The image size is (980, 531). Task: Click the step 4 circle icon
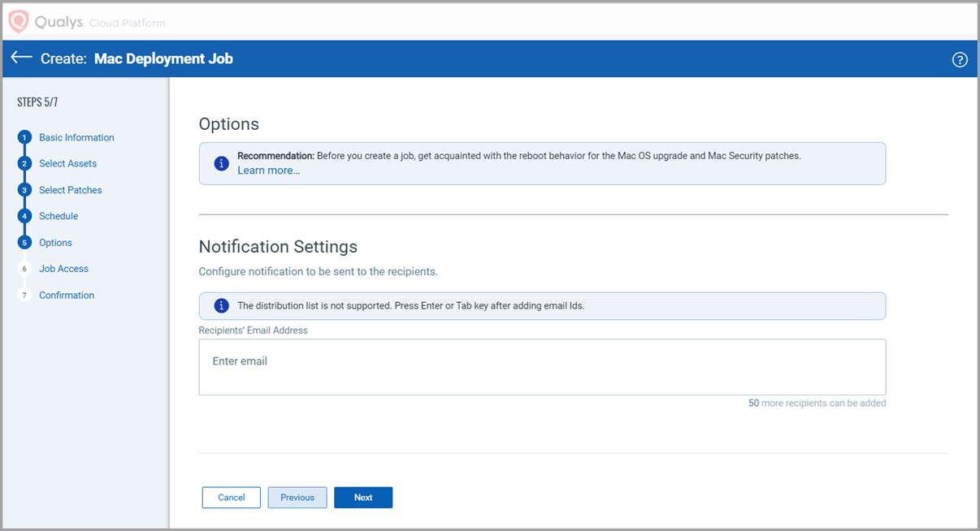[x=24, y=216]
